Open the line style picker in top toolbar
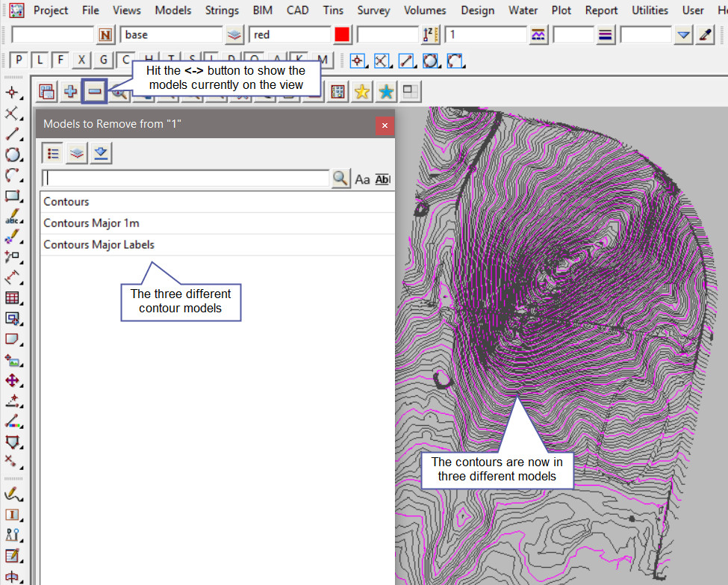Screen dimensions: 728x585 point(606,35)
